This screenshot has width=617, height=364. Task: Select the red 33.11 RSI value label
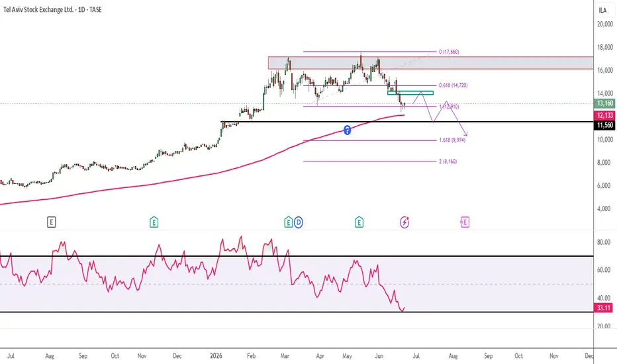pos(603,308)
